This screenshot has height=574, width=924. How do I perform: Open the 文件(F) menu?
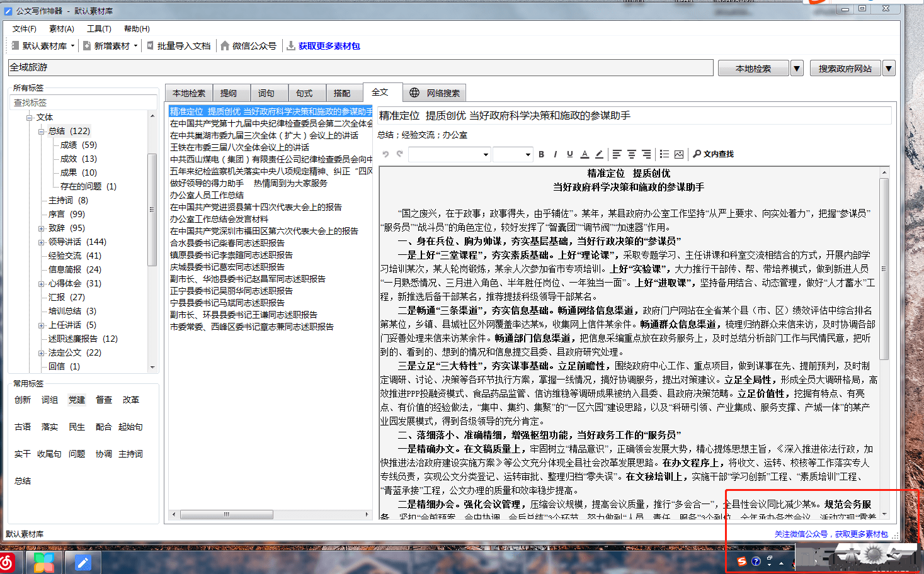(x=25, y=29)
